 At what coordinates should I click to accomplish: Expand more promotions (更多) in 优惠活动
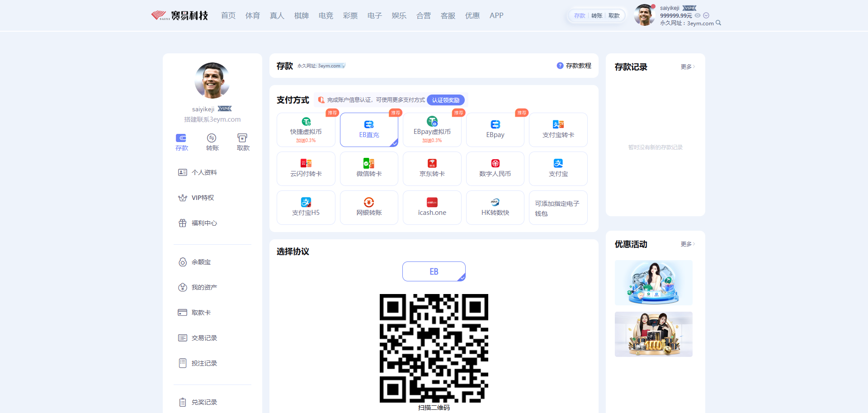pyautogui.click(x=687, y=244)
